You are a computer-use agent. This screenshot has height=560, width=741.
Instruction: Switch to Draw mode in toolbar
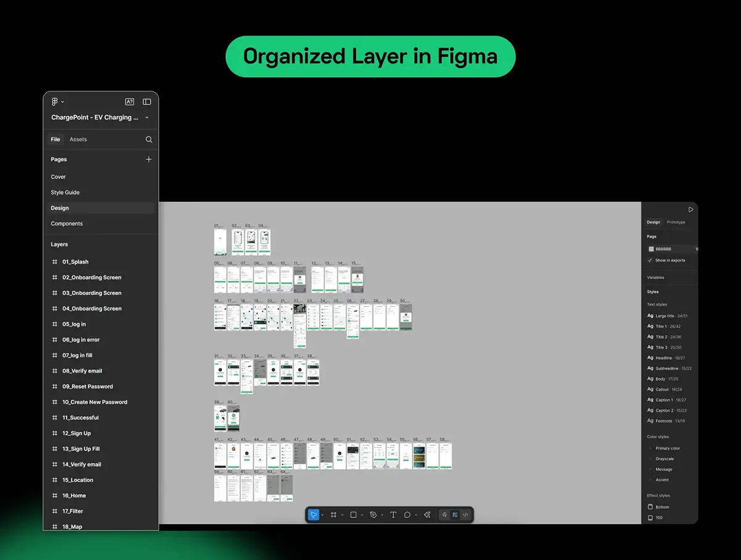[x=445, y=515]
